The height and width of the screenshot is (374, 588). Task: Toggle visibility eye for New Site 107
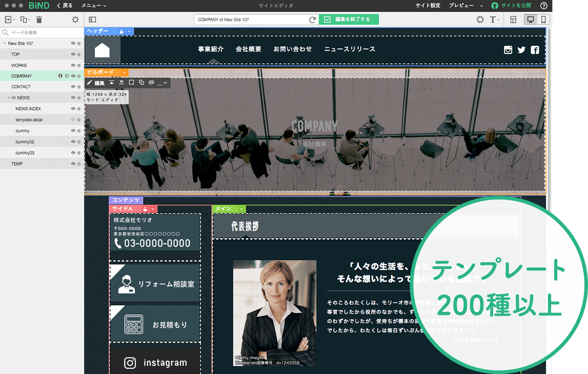(x=73, y=44)
